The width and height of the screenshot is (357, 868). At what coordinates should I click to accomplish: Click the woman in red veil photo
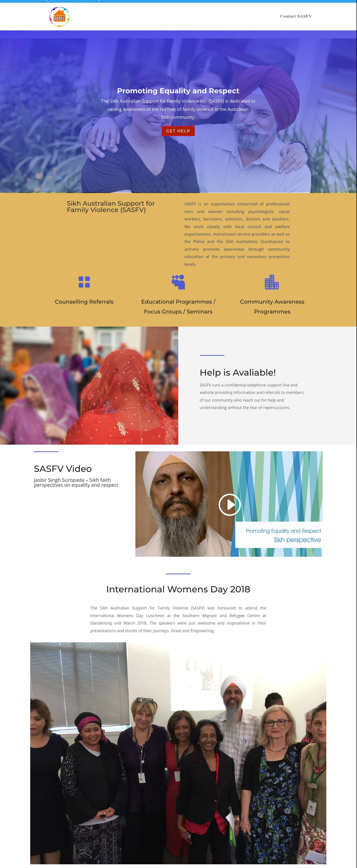(x=89, y=386)
